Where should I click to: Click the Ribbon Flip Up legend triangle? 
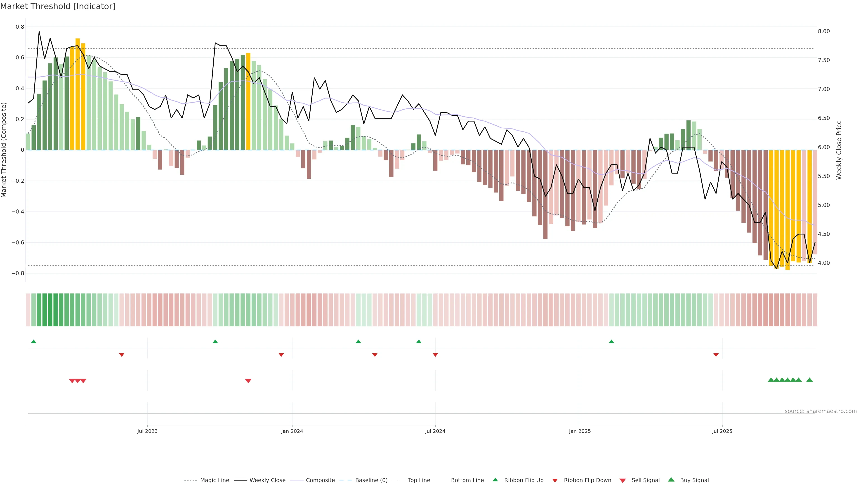click(x=495, y=480)
